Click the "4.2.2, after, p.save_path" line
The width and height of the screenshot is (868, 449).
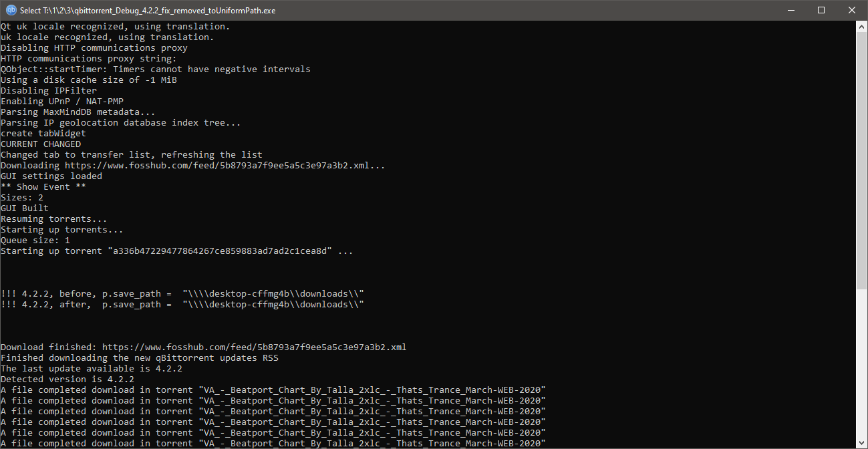[x=182, y=305]
